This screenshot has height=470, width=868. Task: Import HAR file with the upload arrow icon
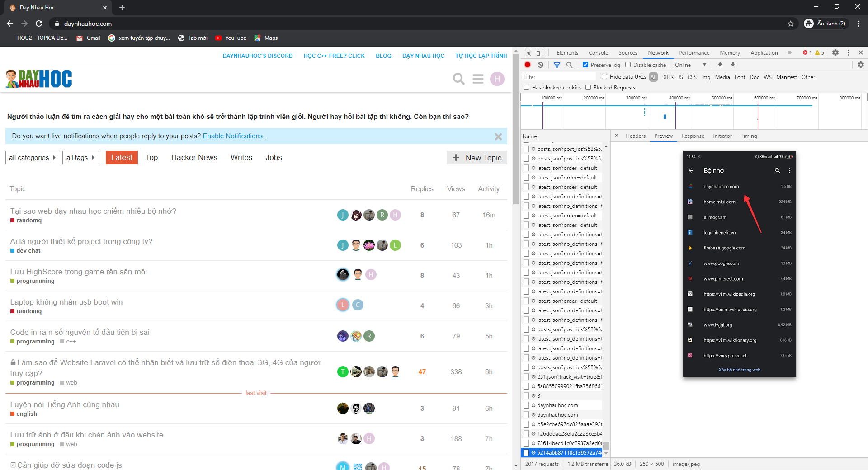720,65
